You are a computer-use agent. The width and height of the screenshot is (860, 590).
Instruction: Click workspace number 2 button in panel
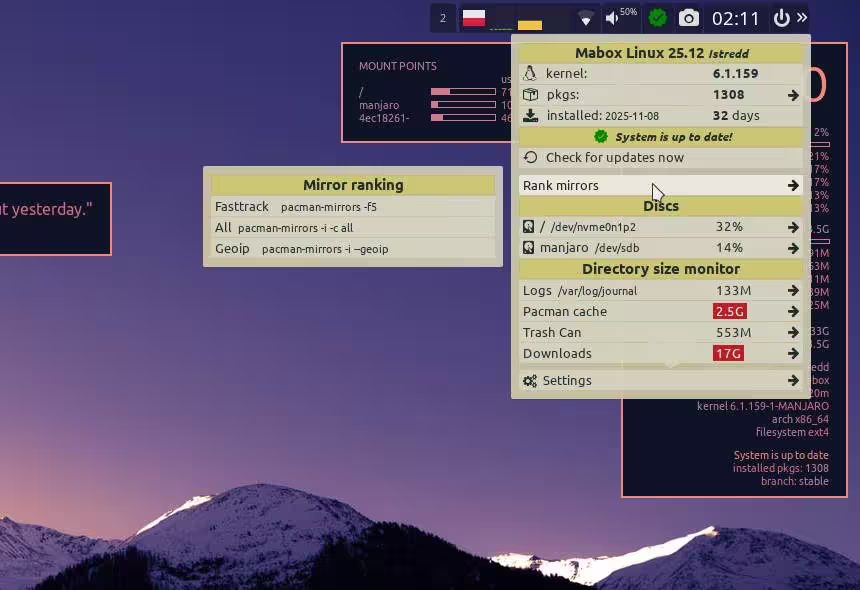pyautogui.click(x=442, y=18)
